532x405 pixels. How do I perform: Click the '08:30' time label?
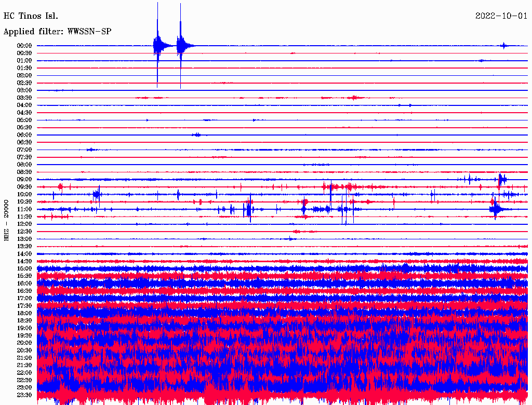pyautogui.click(x=24, y=172)
